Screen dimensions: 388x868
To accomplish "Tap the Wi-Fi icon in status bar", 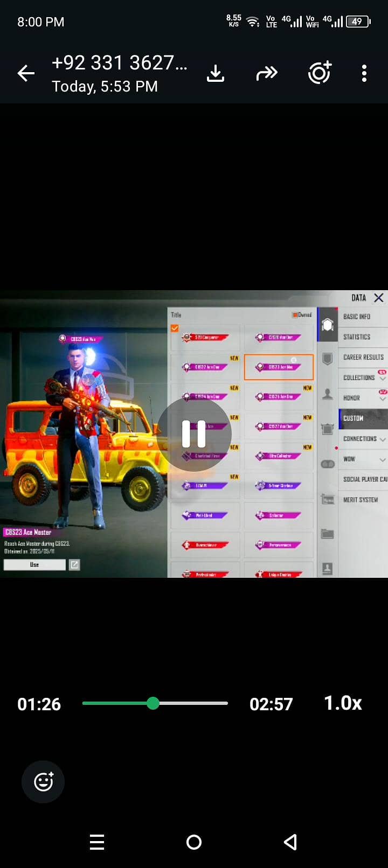I will click(x=252, y=22).
